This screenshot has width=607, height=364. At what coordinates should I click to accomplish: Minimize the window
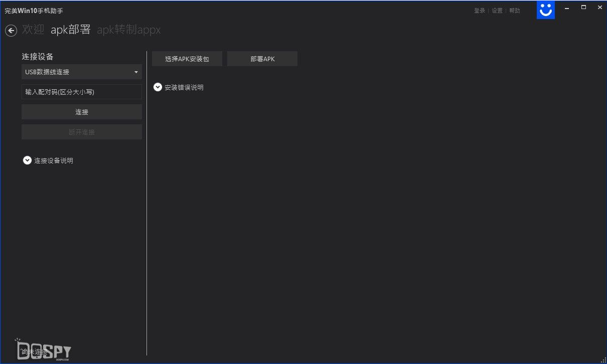(x=567, y=8)
